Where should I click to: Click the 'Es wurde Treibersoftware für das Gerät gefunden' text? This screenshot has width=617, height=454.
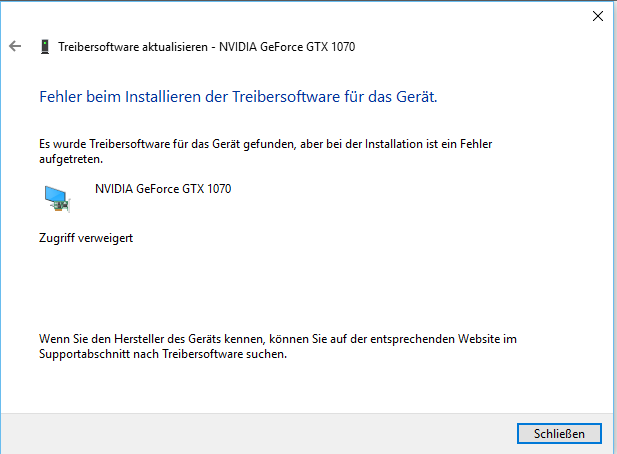point(167,144)
